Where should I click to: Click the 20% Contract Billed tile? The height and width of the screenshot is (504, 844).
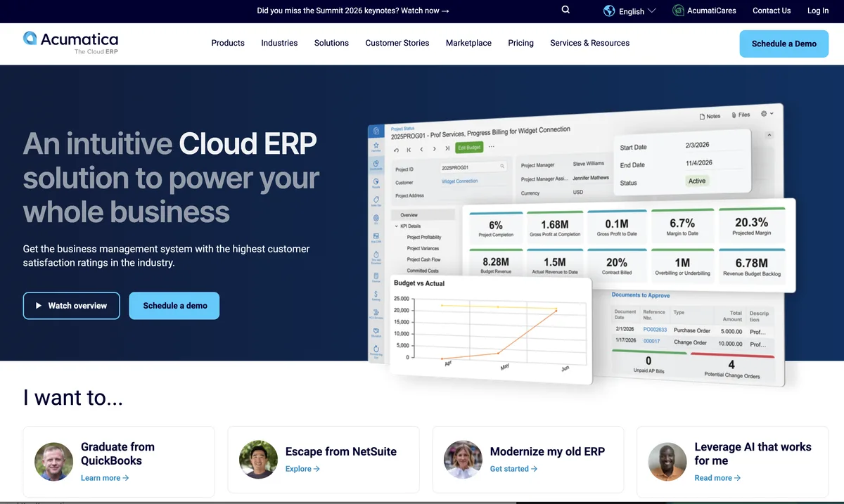pyautogui.click(x=617, y=266)
